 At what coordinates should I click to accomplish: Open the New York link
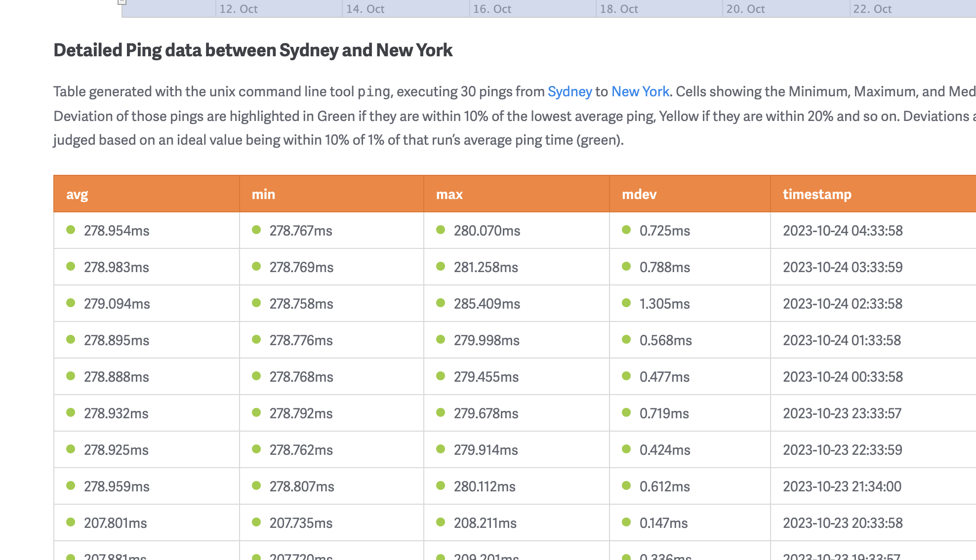[x=640, y=91]
